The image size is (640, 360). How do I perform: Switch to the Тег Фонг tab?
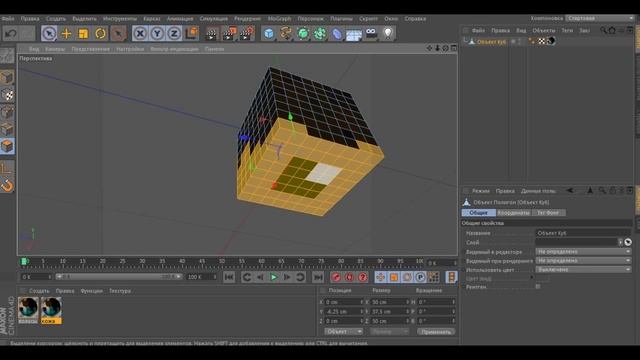[548, 213]
